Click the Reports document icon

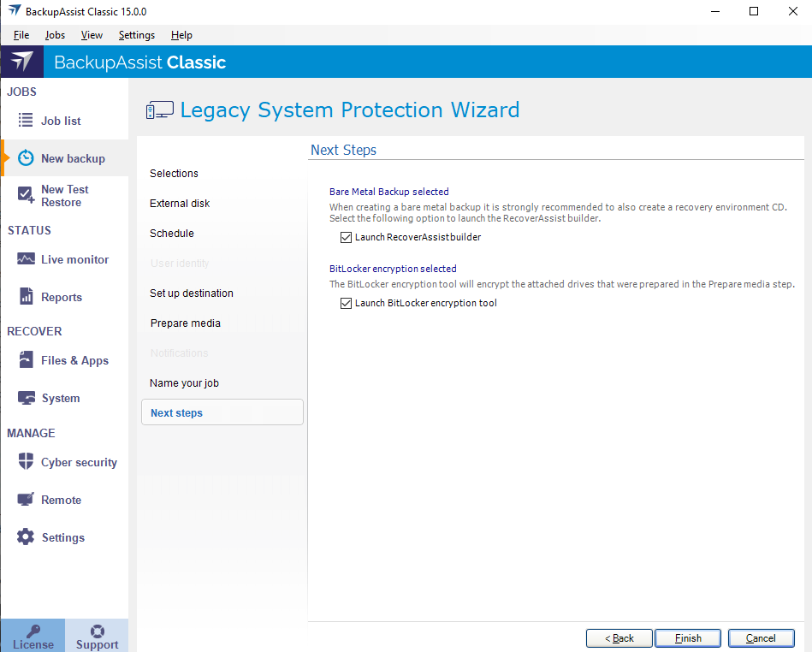point(26,297)
